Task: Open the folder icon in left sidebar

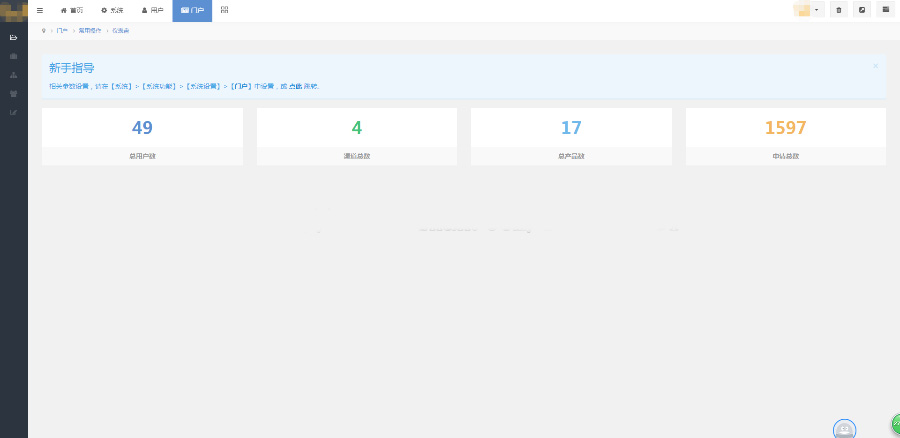Action: pos(13,37)
